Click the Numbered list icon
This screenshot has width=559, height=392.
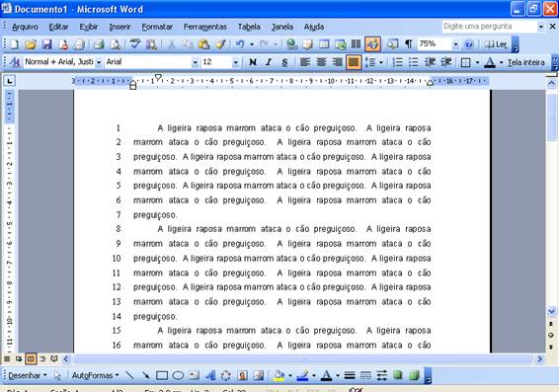click(397, 62)
